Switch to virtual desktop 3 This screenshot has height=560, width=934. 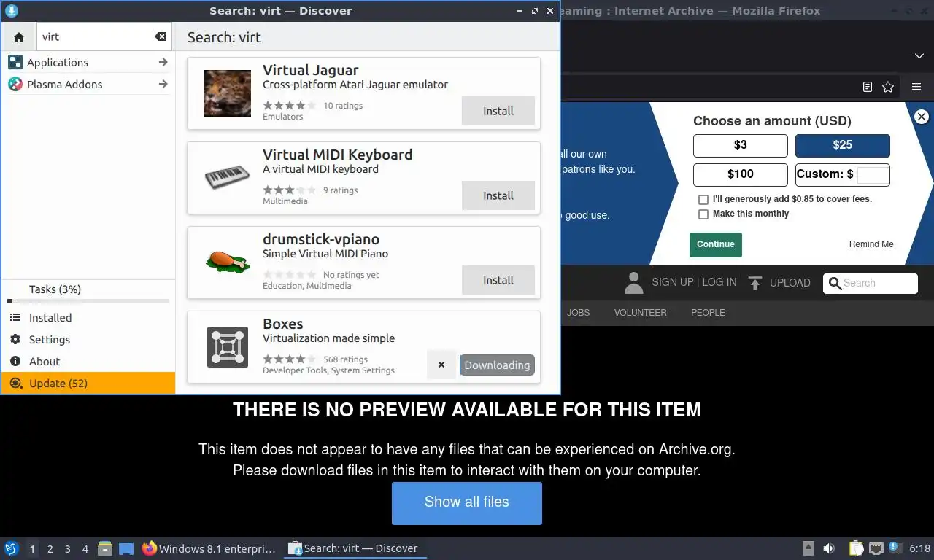[67, 549]
